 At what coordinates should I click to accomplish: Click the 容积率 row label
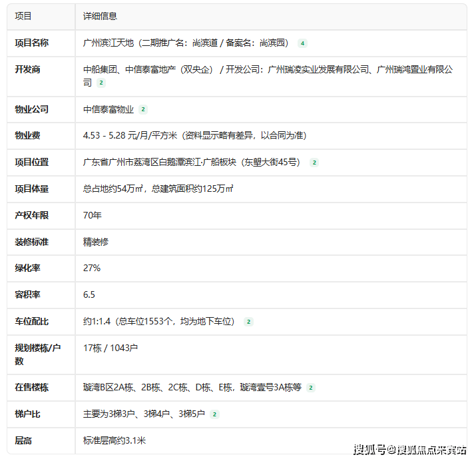tap(27, 294)
